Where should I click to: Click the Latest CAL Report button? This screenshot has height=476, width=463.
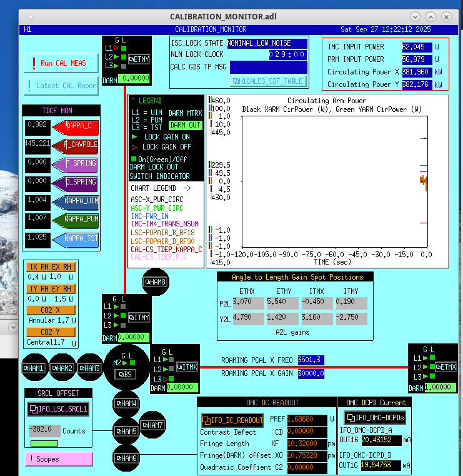pos(62,86)
